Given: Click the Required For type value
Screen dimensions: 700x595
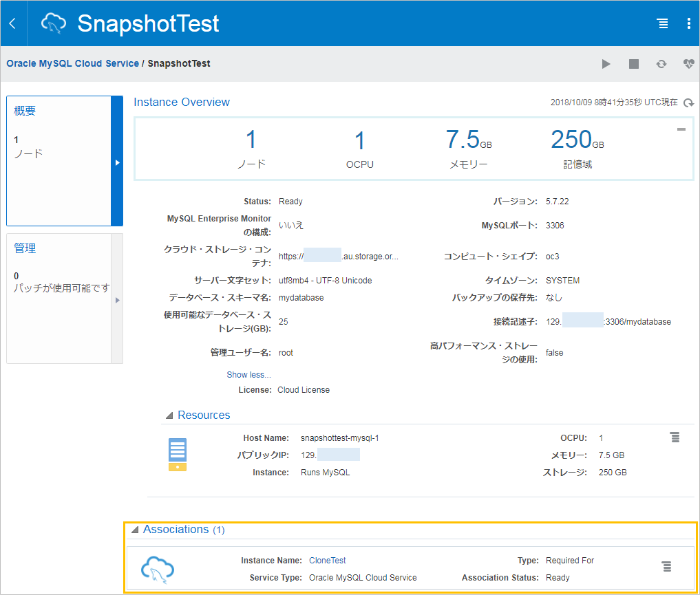Looking at the screenshot, I should (570, 560).
